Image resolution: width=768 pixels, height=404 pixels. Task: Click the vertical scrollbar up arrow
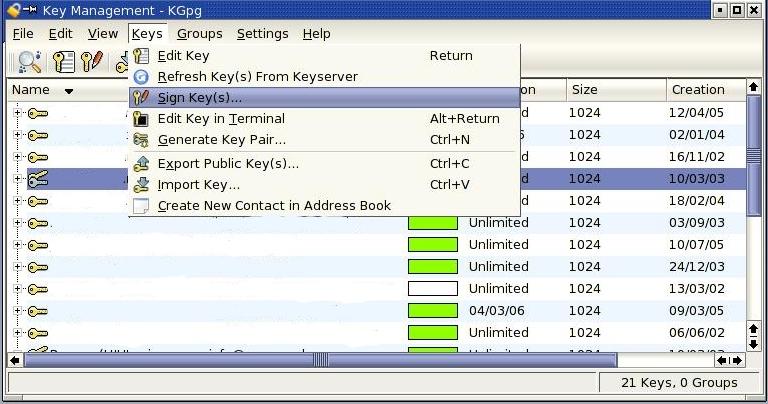(753, 87)
